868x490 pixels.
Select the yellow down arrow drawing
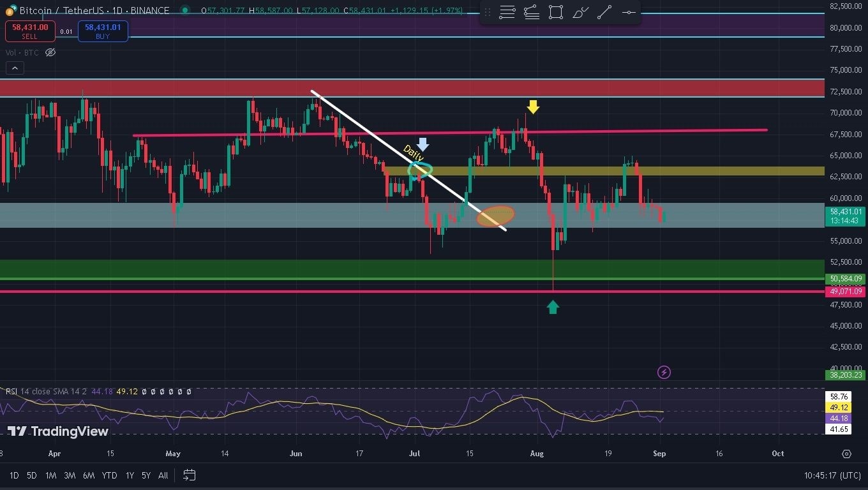pyautogui.click(x=533, y=107)
